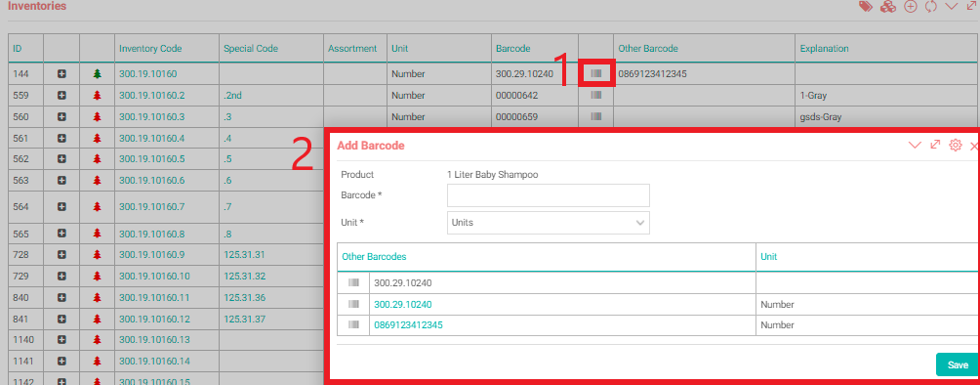The height and width of the screenshot is (385, 980).
Task: Click the green tree icon in row 144
Action: [97, 74]
